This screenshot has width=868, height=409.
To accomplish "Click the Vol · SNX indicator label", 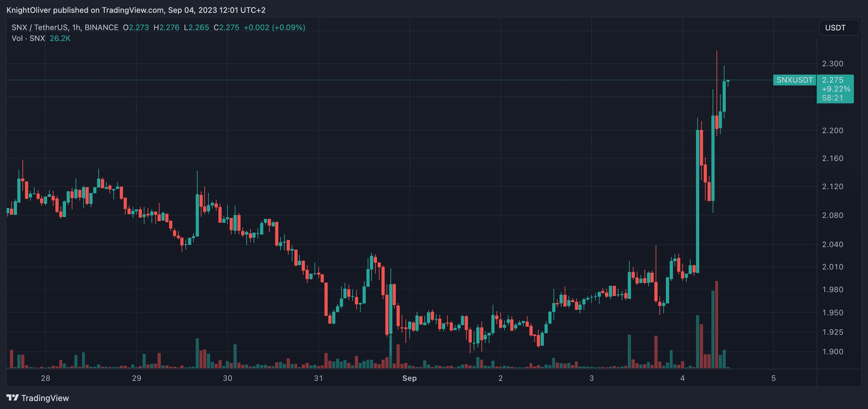I will coord(28,38).
